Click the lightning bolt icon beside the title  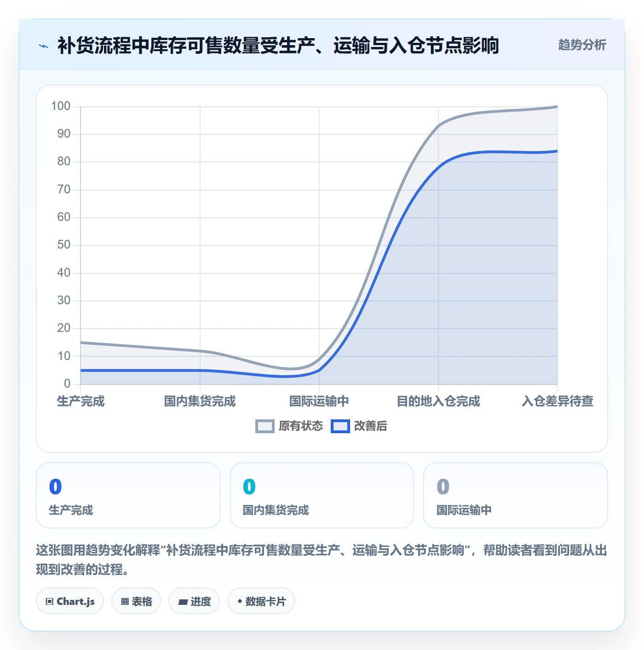[x=44, y=46]
